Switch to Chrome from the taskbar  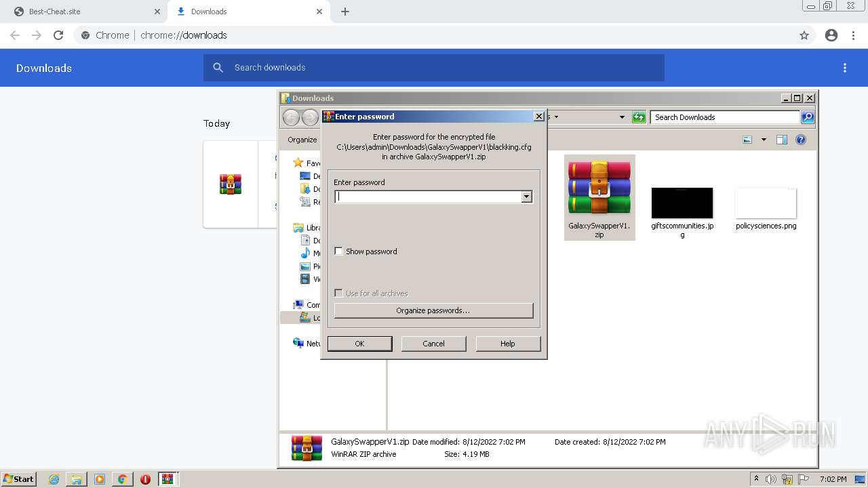pos(123,479)
